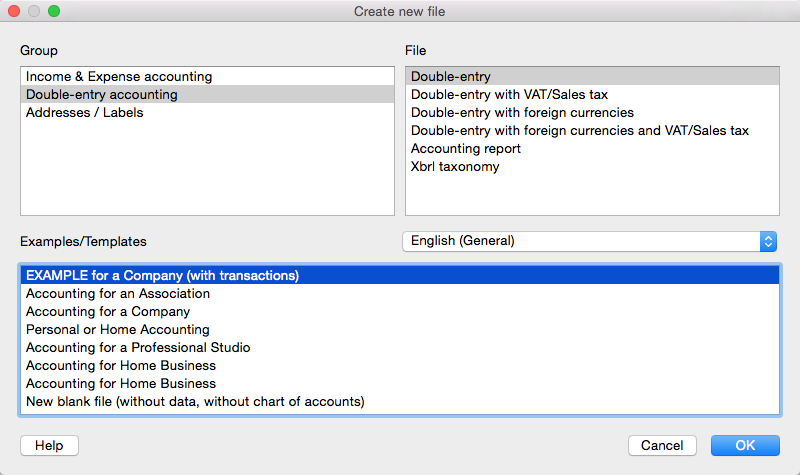Choose Xbrl taxonomy file type
Screen dimensions: 800x475
click(x=592, y=166)
